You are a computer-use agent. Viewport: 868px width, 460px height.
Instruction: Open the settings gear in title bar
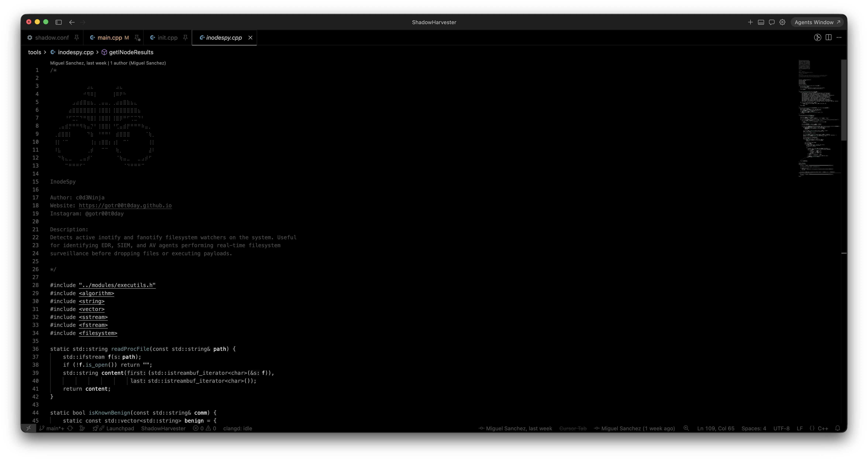(782, 22)
